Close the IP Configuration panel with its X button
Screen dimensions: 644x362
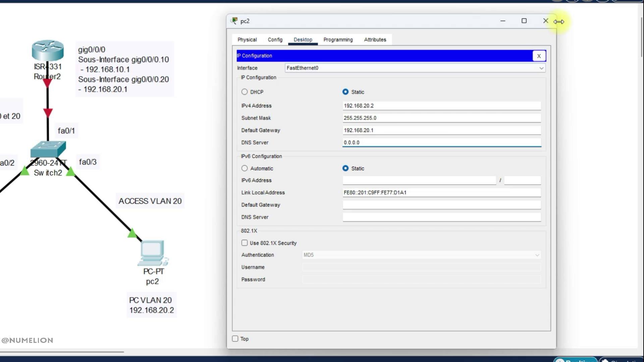tap(539, 56)
